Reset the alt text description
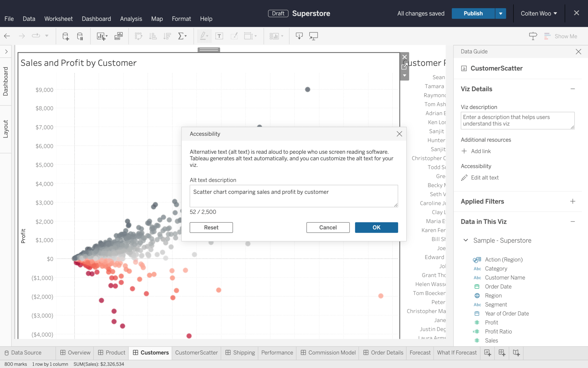 click(x=211, y=227)
